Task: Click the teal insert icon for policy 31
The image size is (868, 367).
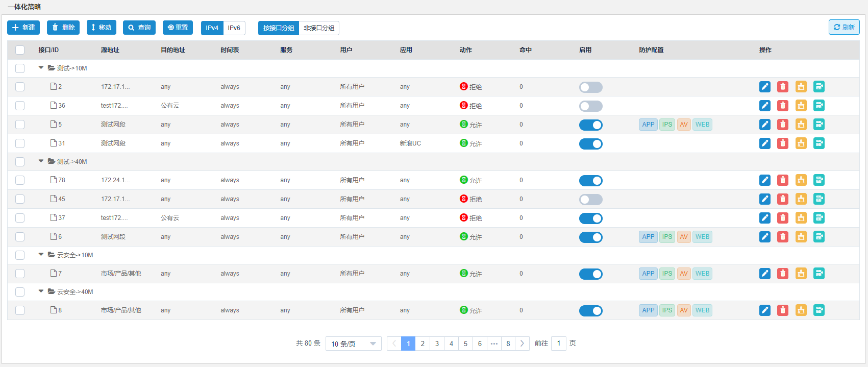Action: 819,143
